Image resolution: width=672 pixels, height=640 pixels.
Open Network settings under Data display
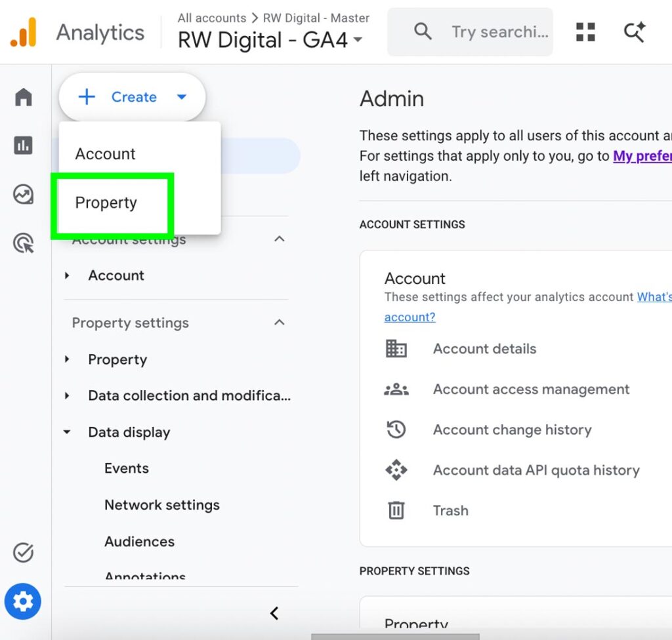click(x=162, y=505)
